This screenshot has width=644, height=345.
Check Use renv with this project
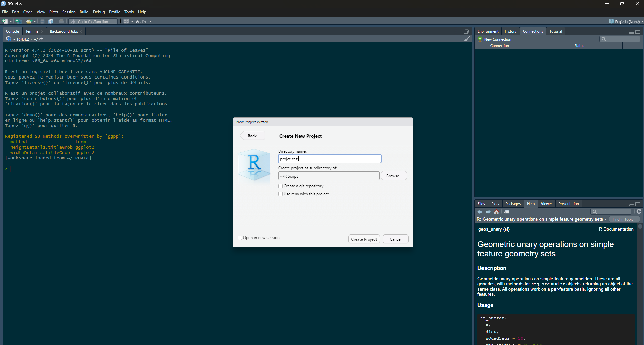pyautogui.click(x=281, y=194)
